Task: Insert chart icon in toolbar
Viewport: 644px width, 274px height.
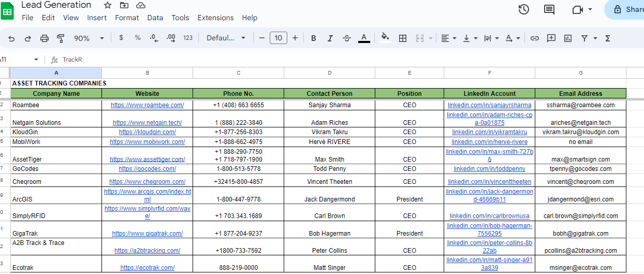Action: 568,38
